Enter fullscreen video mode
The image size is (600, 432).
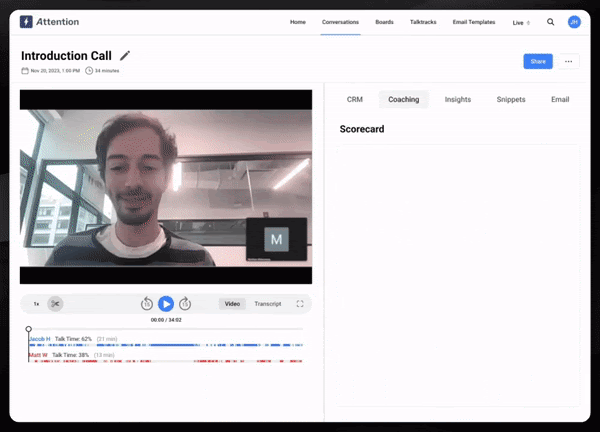300,304
